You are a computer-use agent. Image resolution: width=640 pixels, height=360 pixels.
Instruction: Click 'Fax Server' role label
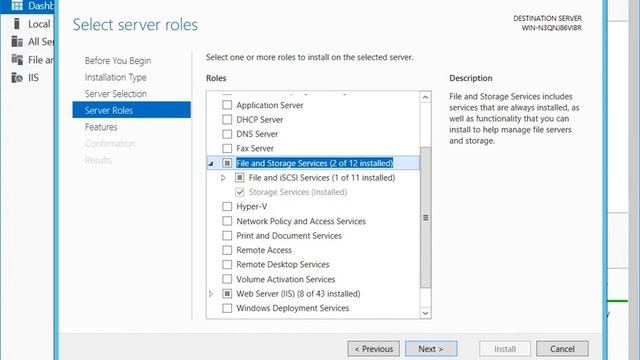coord(255,148)
